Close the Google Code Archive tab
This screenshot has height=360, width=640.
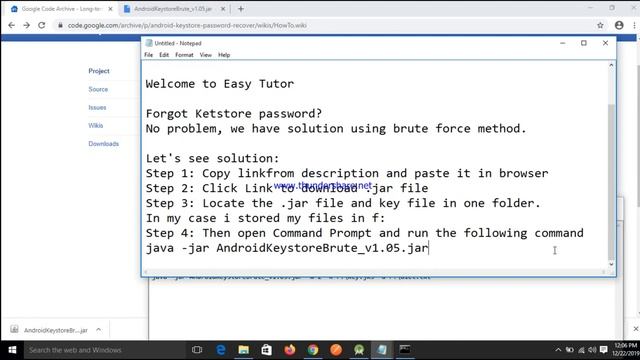[110, 9]
